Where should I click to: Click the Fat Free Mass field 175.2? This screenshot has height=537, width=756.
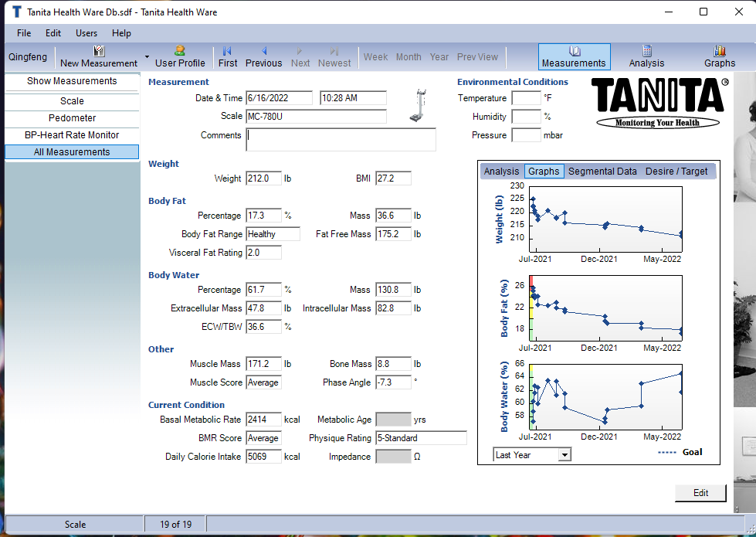[393, 234]
